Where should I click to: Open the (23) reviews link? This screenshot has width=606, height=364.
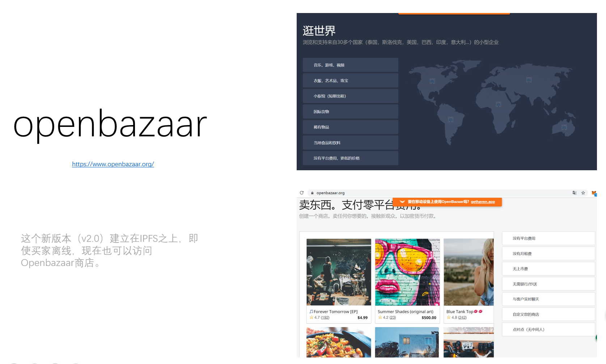pos(393,318)
